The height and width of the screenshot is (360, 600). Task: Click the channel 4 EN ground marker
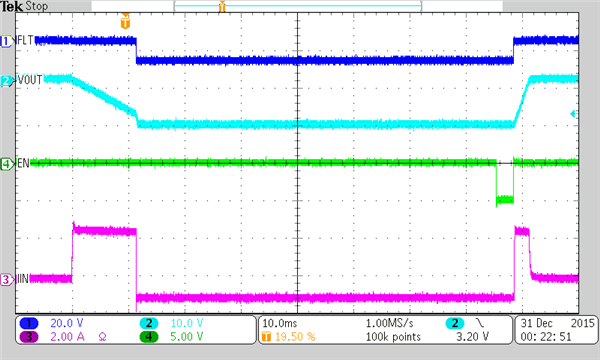coord(7,164)
